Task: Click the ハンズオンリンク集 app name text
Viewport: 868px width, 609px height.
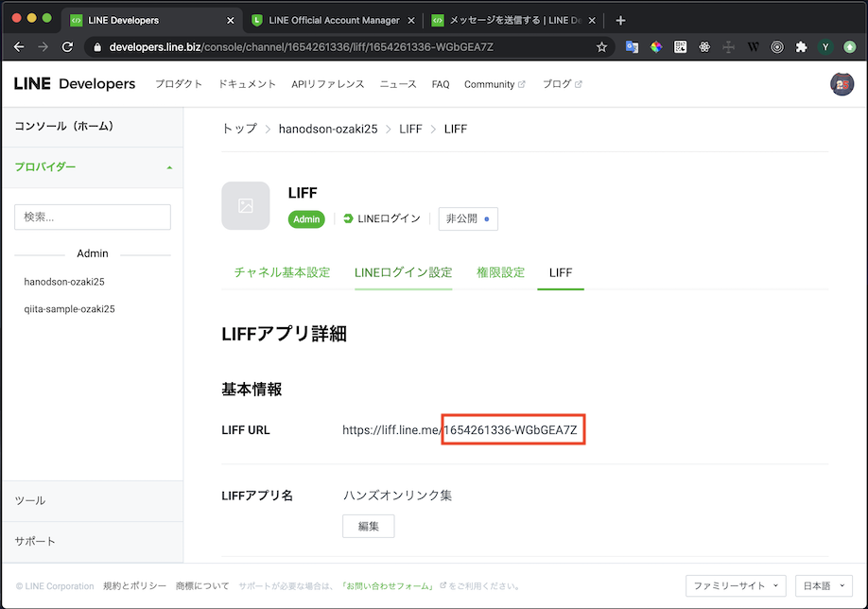Action: coord(397,496)
